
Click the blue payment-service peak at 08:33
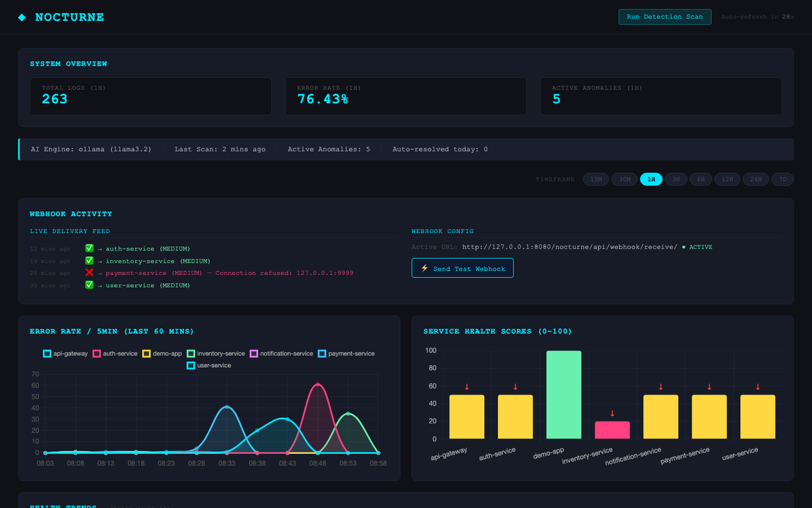click(227, 406)
